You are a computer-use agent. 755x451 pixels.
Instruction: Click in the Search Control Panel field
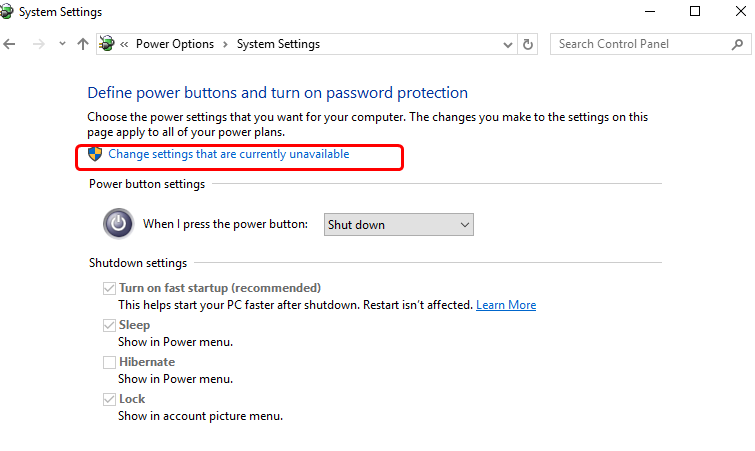click(x=640, y=44)
